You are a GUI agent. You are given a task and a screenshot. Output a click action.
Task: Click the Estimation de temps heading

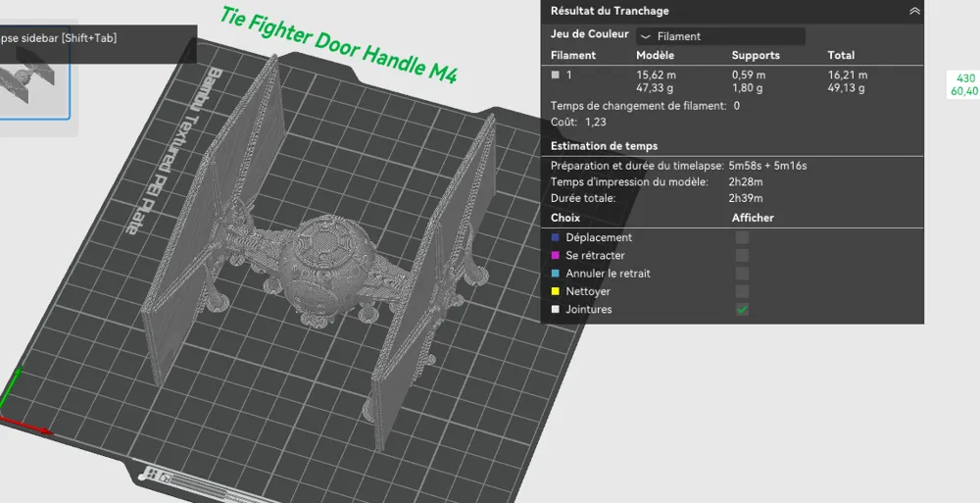click(604, 146)
